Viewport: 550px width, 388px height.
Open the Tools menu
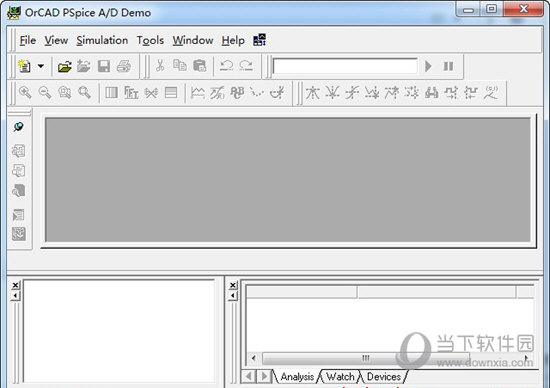point(150,40)
